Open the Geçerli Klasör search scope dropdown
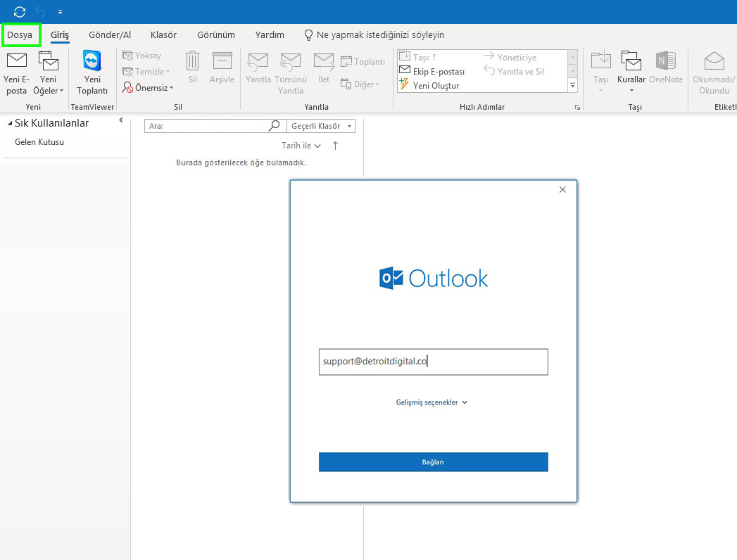 [x=320, y=125]
